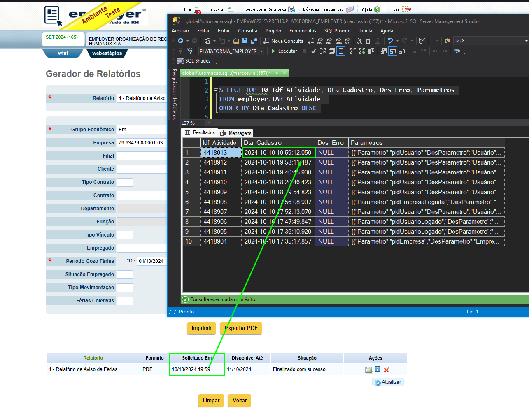The image size is (529, 420).
Task: Show report details with the blue info icon
Action: pyautogui.click(x=378, y=369)
